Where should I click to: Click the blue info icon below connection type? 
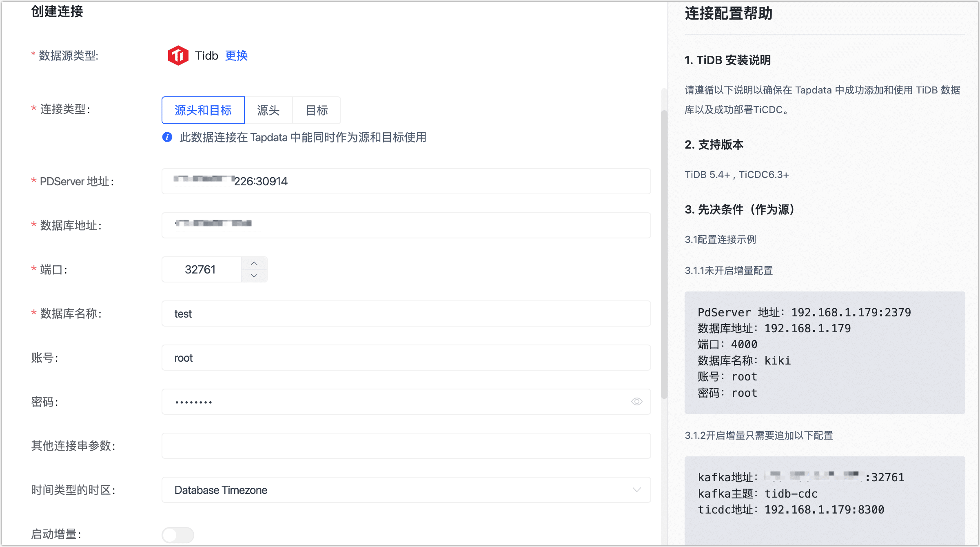(167, 137)
